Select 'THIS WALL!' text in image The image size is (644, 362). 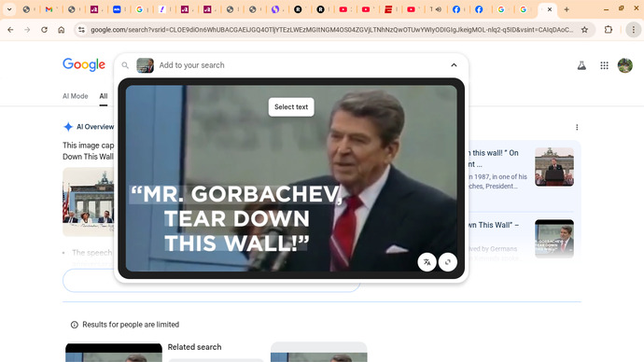click(236, 243)
